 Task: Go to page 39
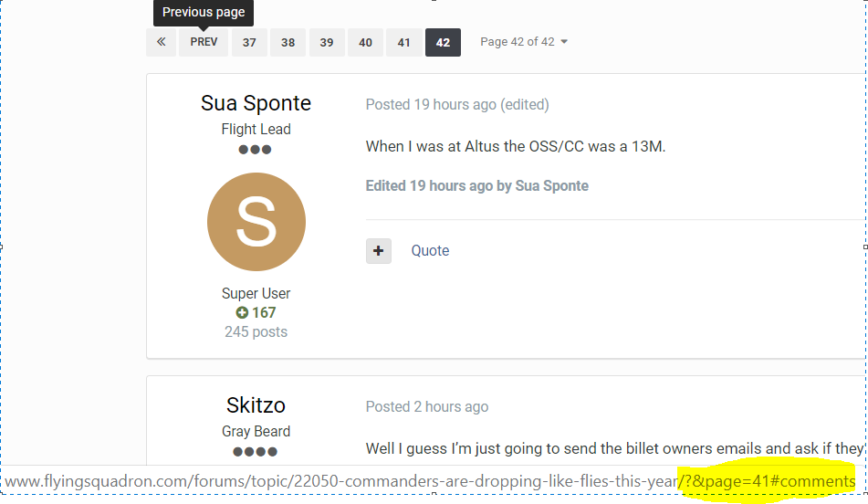[327, 42]
